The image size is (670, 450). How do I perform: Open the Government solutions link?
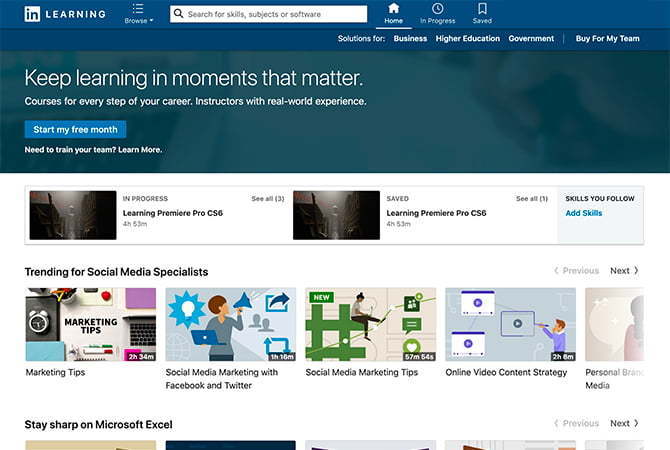click(x=531, y=38)
